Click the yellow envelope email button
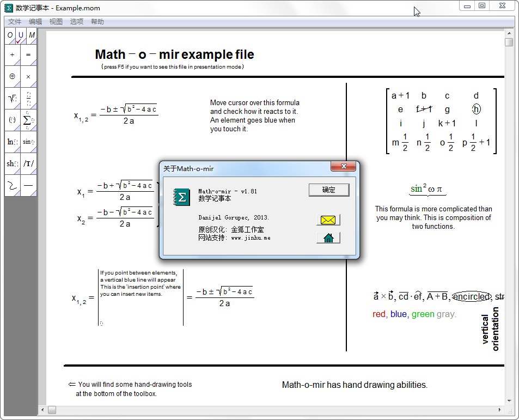 pyautogui.click(x=328, y=220)
